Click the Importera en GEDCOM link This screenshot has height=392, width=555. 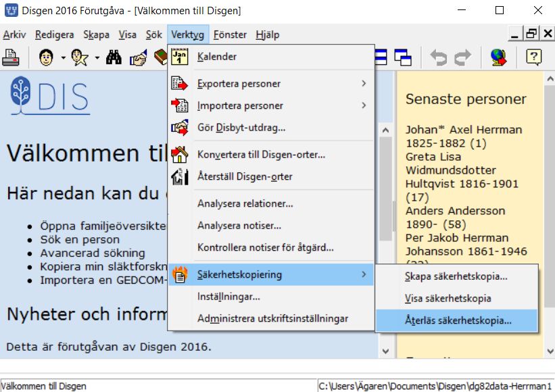tap(103, 280)
